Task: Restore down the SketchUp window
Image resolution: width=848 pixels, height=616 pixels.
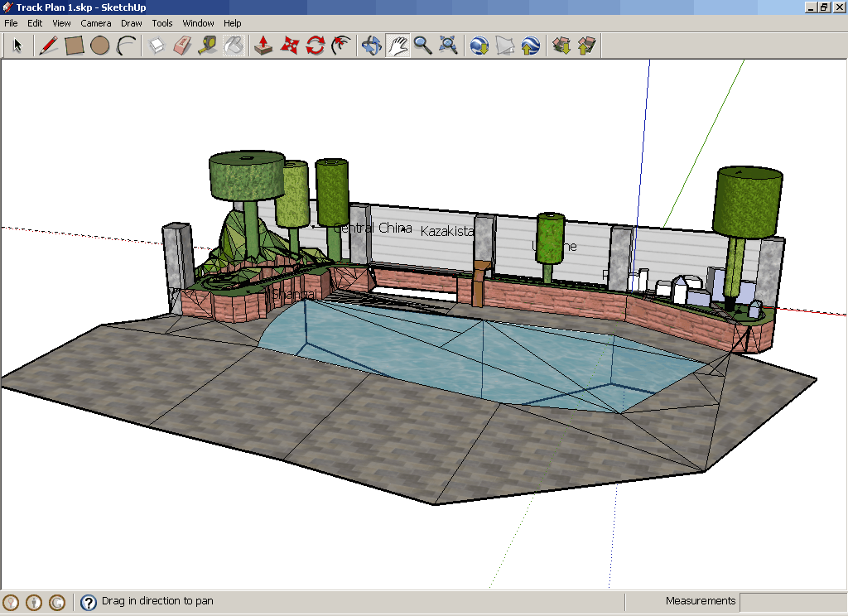Action: (824, 7)
